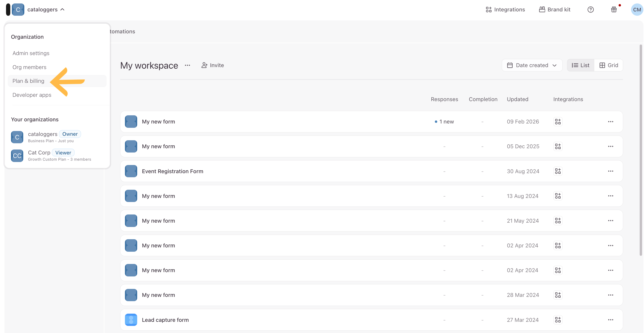Open more options for form updated 28 Mar 2024
This screenshot has width=644, height=333.
click(x=610, y=295)
